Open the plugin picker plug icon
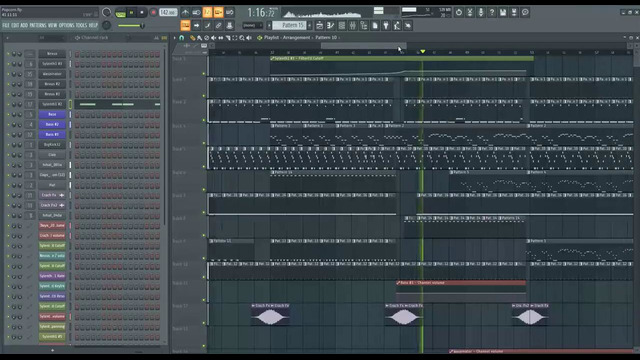Viewport: 640px width, 360px height. (x=386, y=26)
